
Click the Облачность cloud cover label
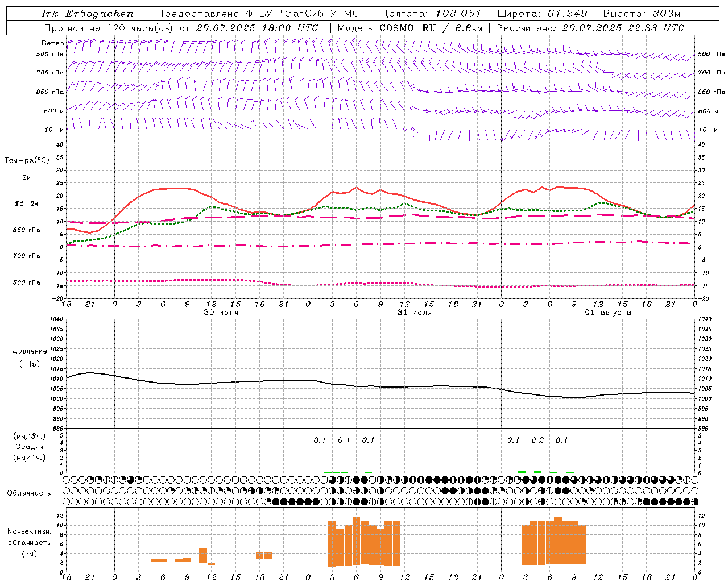coord(29,493)
